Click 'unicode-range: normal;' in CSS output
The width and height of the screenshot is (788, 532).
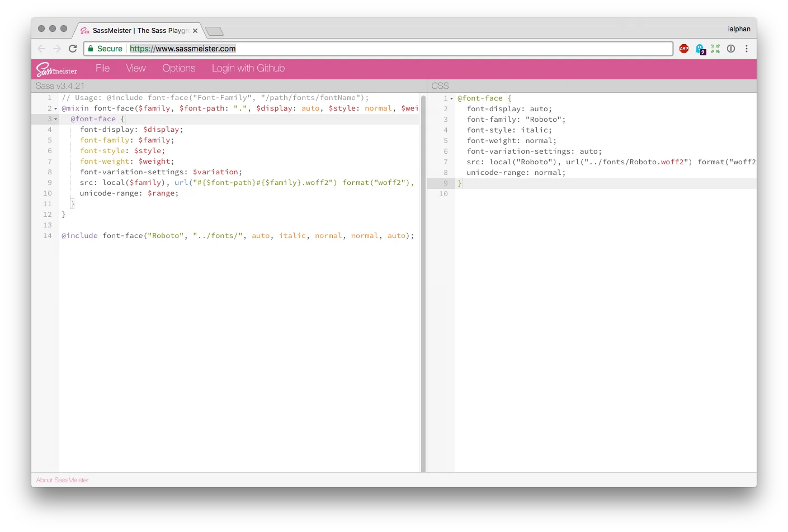pos(516,173)
